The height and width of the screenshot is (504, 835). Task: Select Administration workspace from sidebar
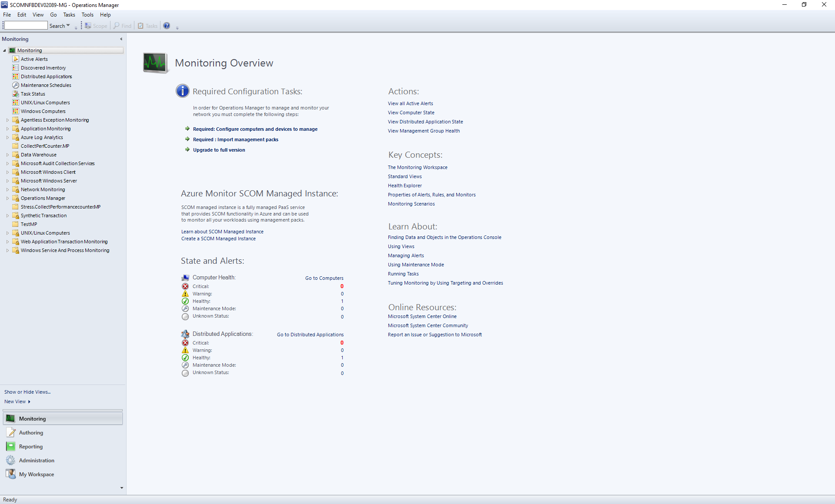point(36,460)
